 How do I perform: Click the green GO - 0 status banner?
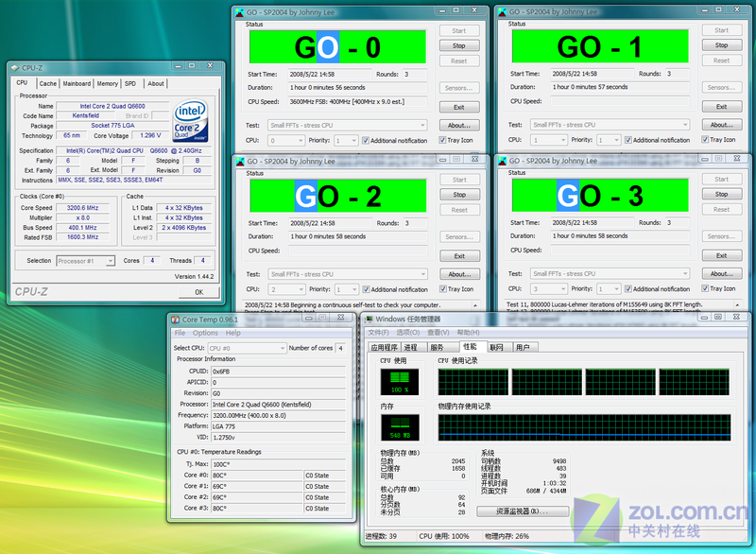(337, 47)
